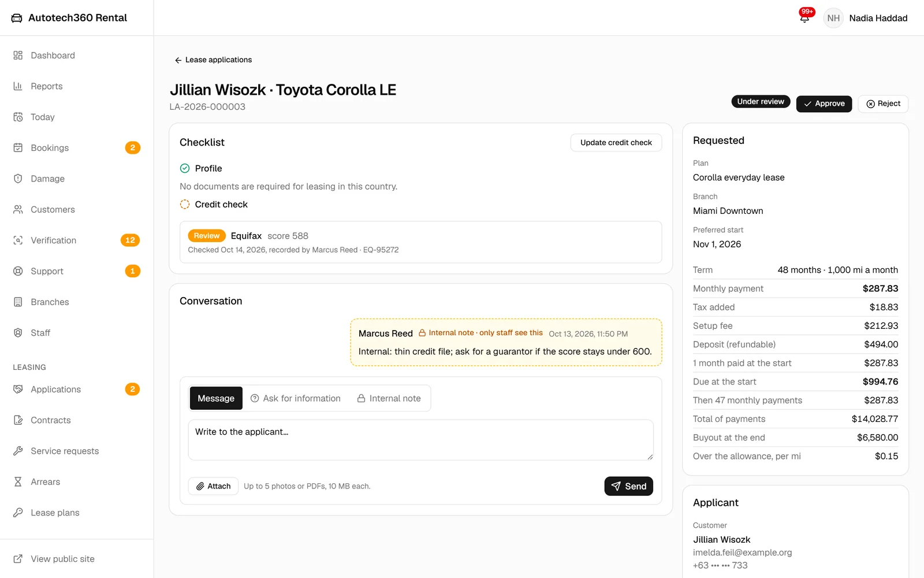Open the Branches building icon

coord(18,302)
